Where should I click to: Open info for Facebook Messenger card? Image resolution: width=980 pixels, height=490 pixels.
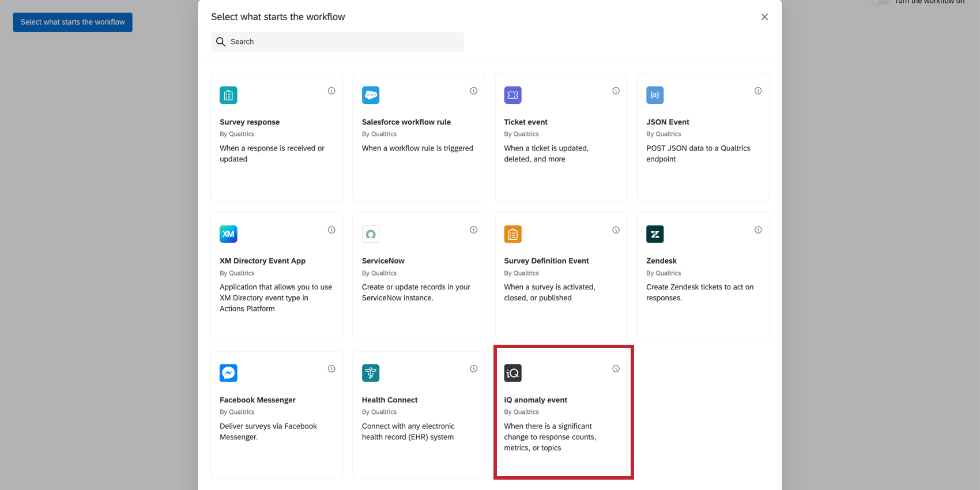tap(331, 369)
